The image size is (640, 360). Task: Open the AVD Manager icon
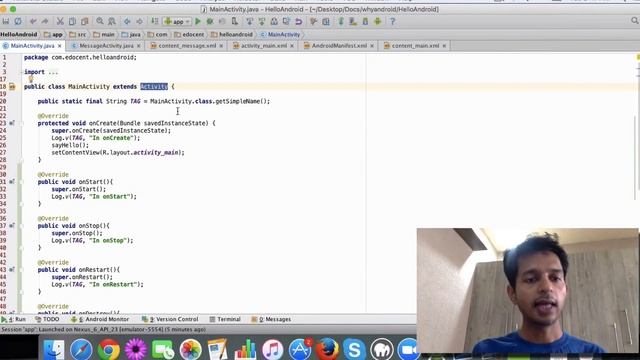pos(353,21)
